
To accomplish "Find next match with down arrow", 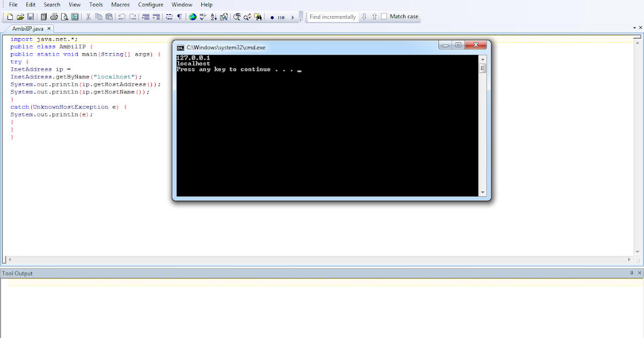I will click(364, 17).
